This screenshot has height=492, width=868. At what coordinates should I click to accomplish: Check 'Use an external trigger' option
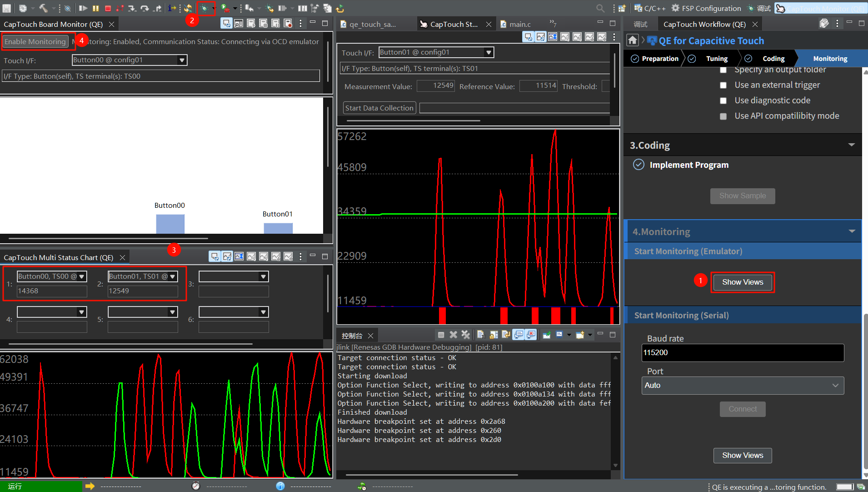coord(723,85)
